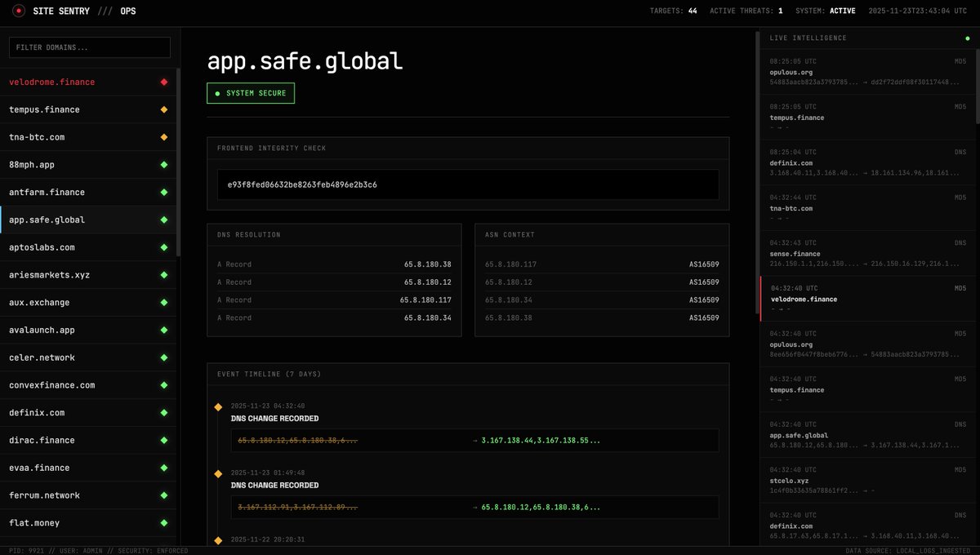
Task: Click the green diamond beside definix.com in sidebar
Action: pyautogui.click(x=164, y=413)
